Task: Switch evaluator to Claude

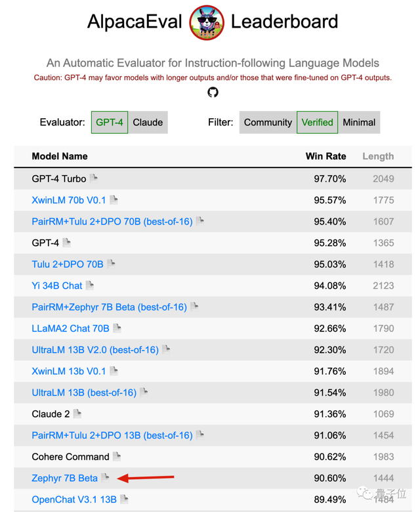Action: pos(148,122)
